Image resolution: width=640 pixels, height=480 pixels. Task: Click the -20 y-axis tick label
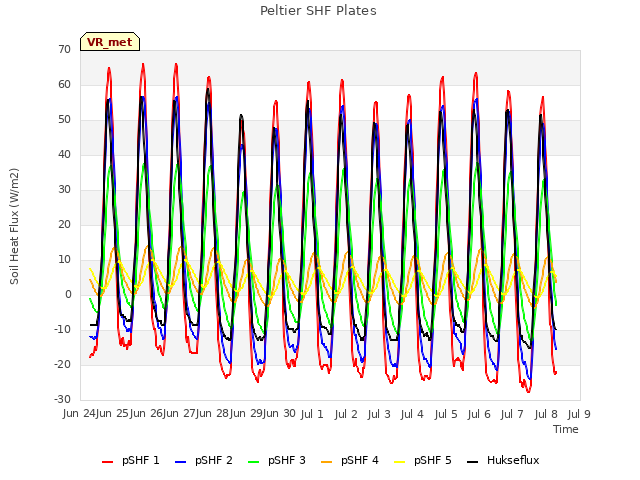(63, 364)
